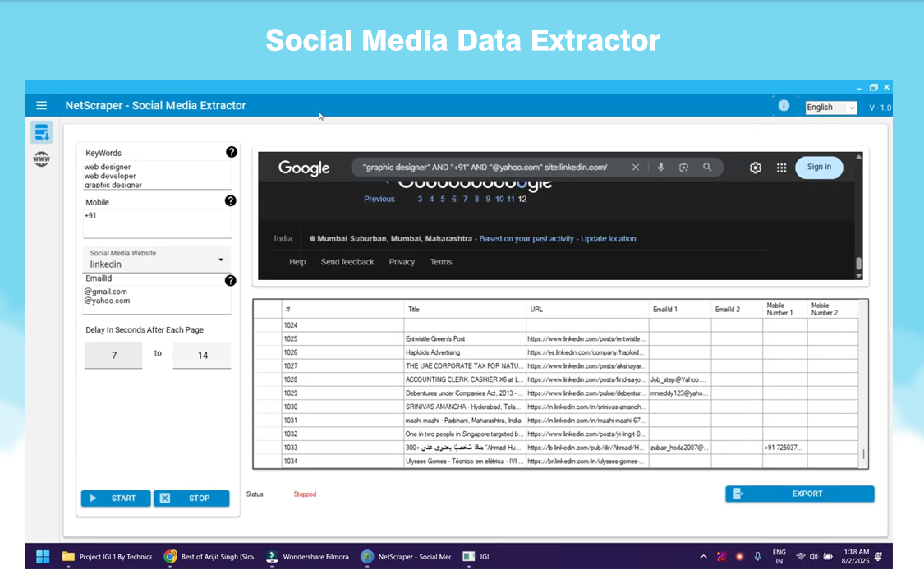Open the English language dropdown

[x=831, y=108]
